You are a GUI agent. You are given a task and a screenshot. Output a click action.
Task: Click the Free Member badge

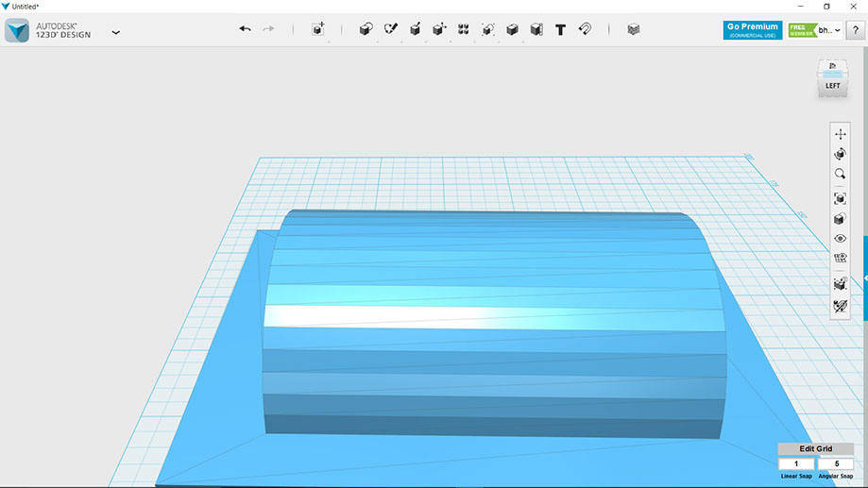[x=802, y=30]
